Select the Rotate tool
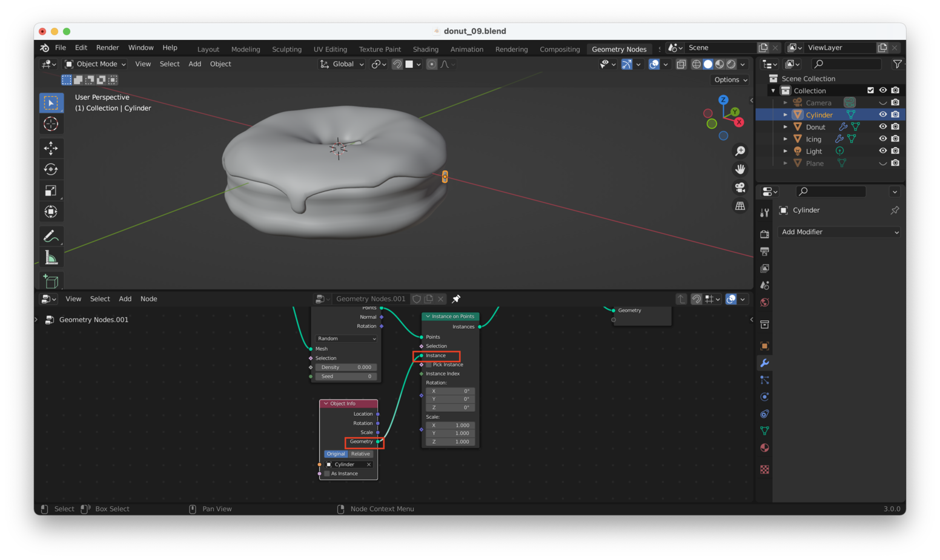The image size is (940, 560). tap(51, 170)
